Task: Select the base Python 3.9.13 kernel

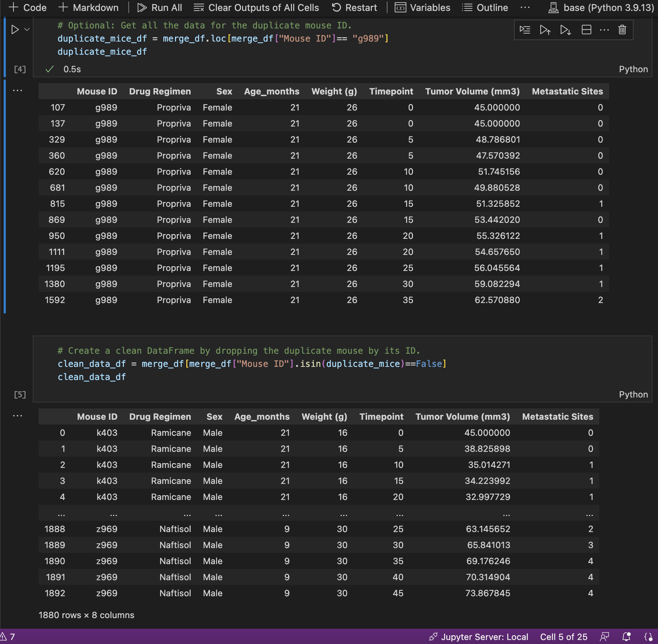Action: [x=601, y=8]
